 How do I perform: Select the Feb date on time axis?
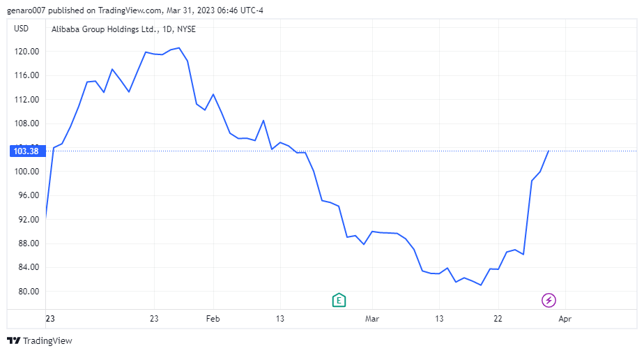point(213,319)
